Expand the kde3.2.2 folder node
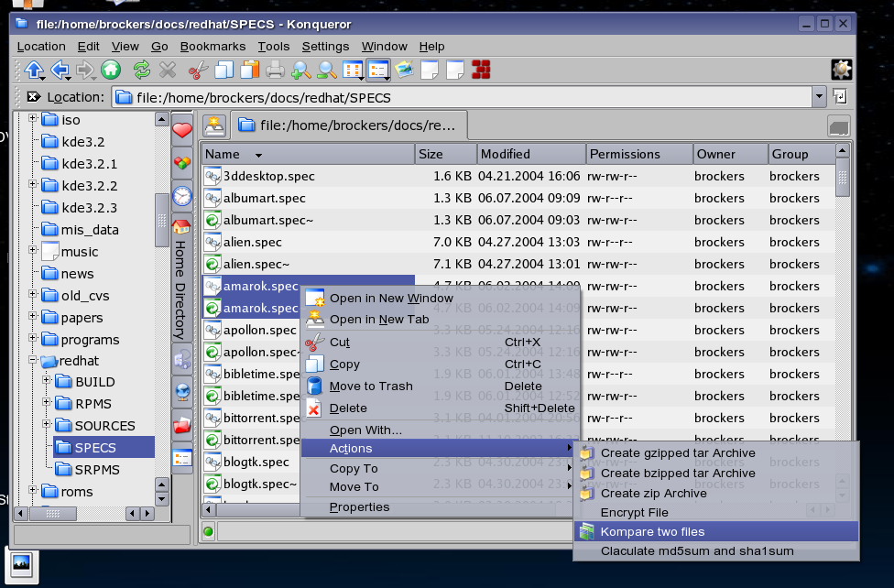This screenshot has height=588, width=894. [32, 184]
